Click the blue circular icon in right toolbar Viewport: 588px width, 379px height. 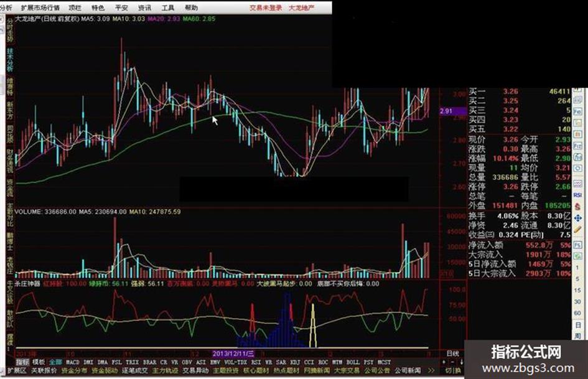(577, 168)
